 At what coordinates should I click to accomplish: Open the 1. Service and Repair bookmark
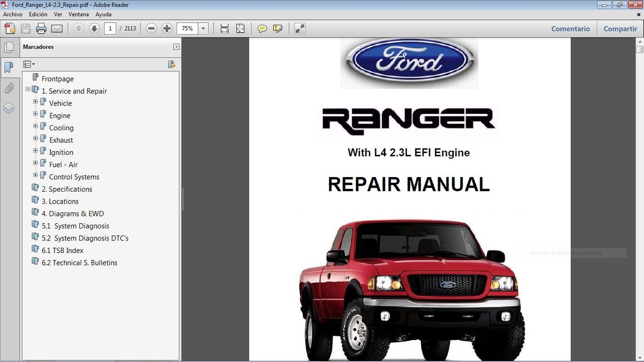tap(74, 91)
